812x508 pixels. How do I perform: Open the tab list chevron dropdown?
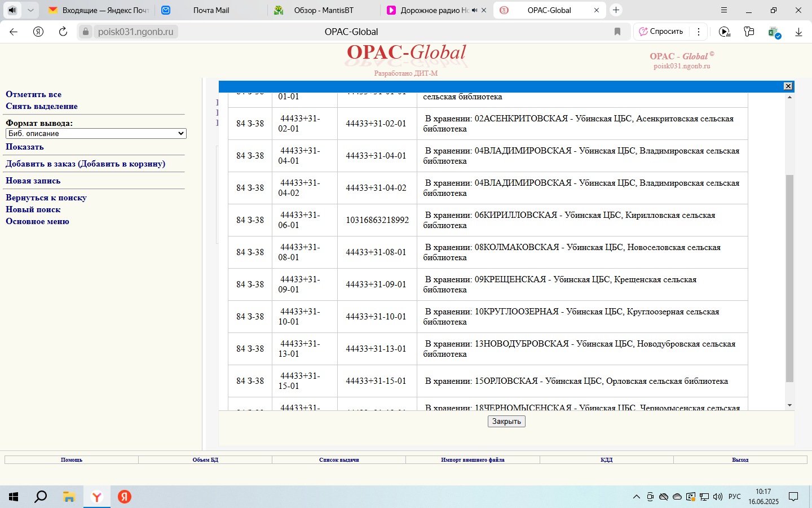click(x=30, y=10)
